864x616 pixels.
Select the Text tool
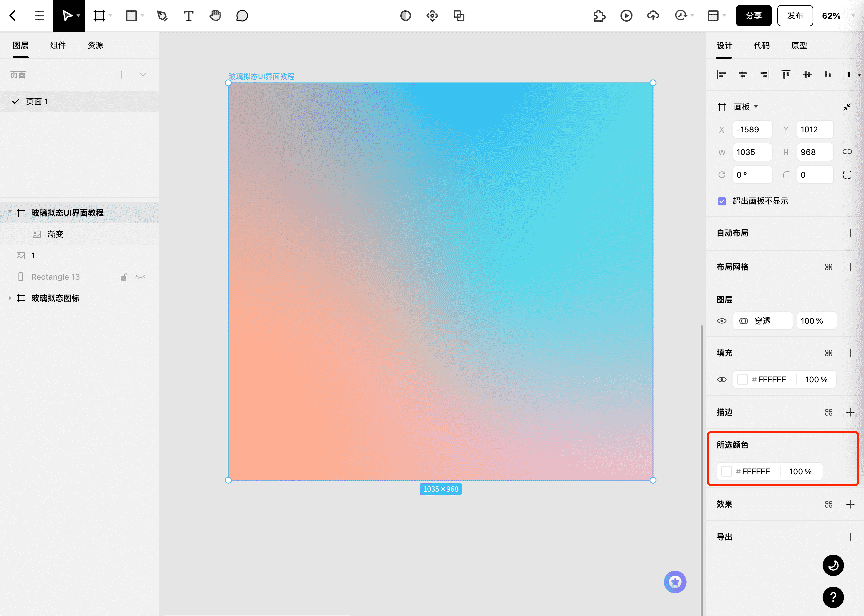click(x=188, y=16)
